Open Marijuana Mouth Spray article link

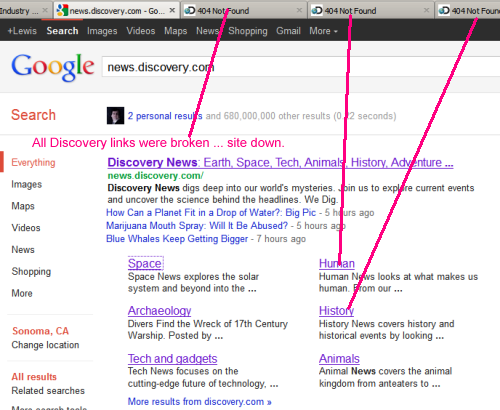pos(197,226)
